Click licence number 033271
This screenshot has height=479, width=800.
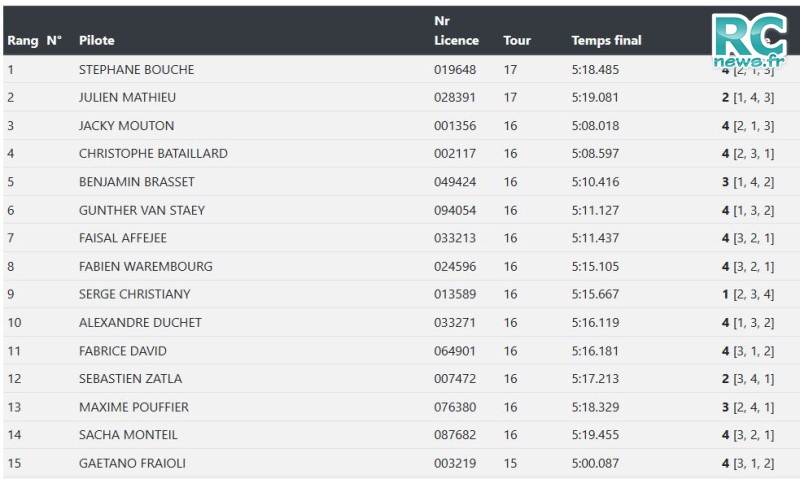455,322
